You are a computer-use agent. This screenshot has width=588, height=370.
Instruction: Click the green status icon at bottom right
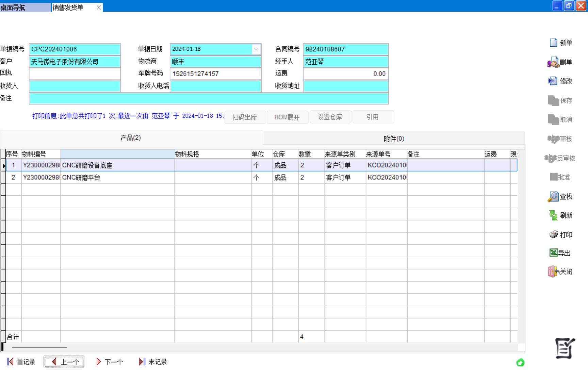tap(520, 363)
